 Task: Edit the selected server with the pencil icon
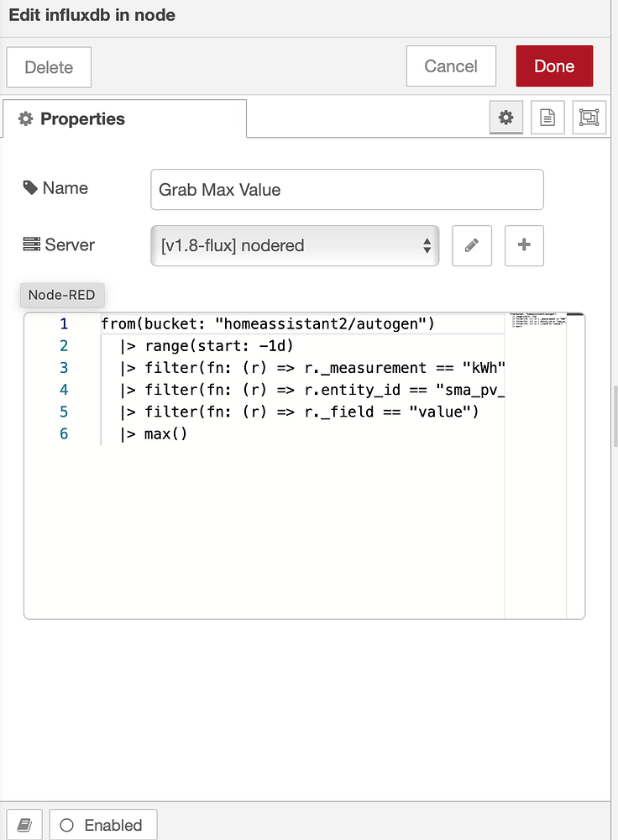point(471,245)
